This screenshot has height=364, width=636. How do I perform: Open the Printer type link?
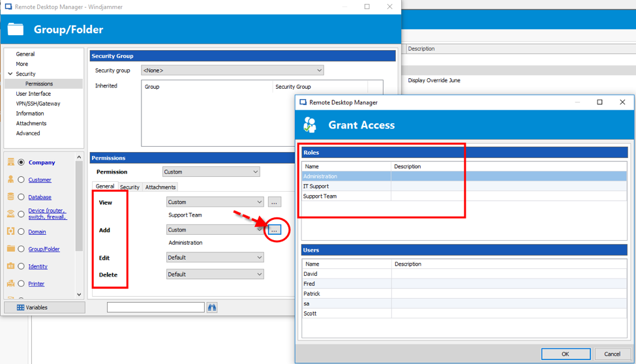[36, 284]
